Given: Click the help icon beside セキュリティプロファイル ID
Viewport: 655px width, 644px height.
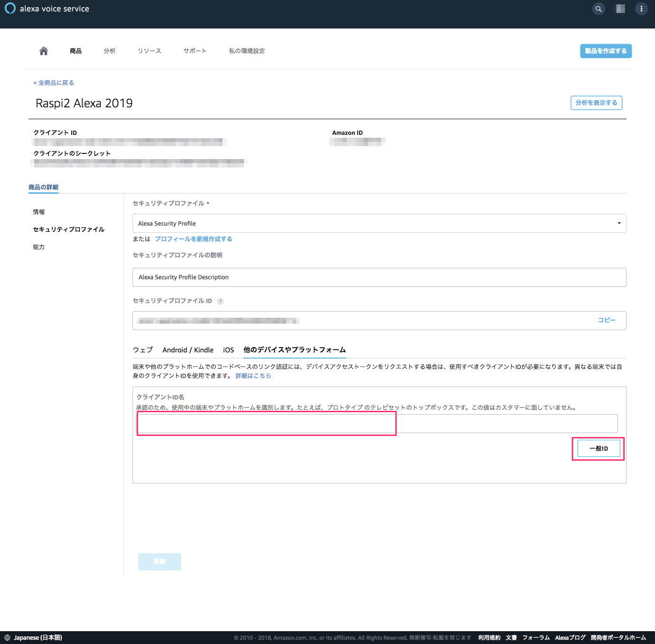Looking at the screenshot, I should [x=220, y=301].
